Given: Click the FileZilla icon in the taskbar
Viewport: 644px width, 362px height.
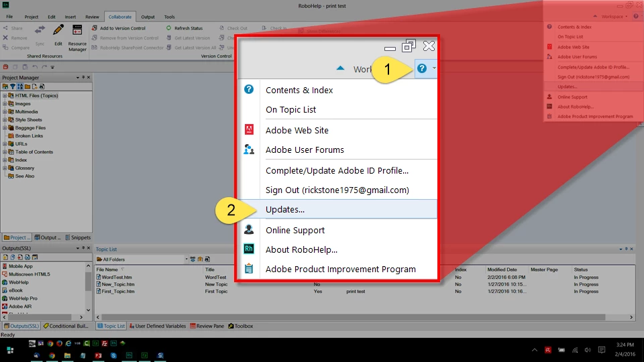Looking at the screenshot, I should coord(105,343).
